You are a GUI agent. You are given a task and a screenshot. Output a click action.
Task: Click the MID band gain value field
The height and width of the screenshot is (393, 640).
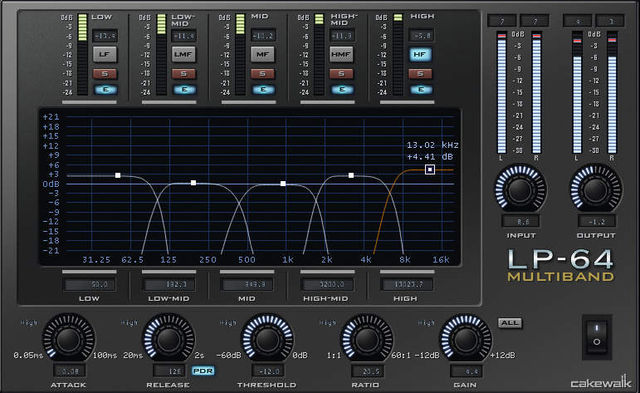pyautogui.click(x=262, y=36)
